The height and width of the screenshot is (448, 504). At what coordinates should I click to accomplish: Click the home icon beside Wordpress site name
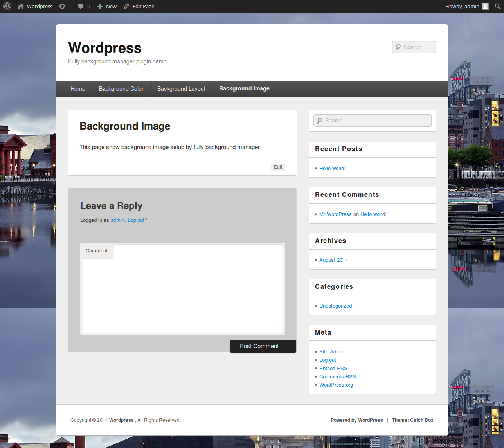point(21,6)
